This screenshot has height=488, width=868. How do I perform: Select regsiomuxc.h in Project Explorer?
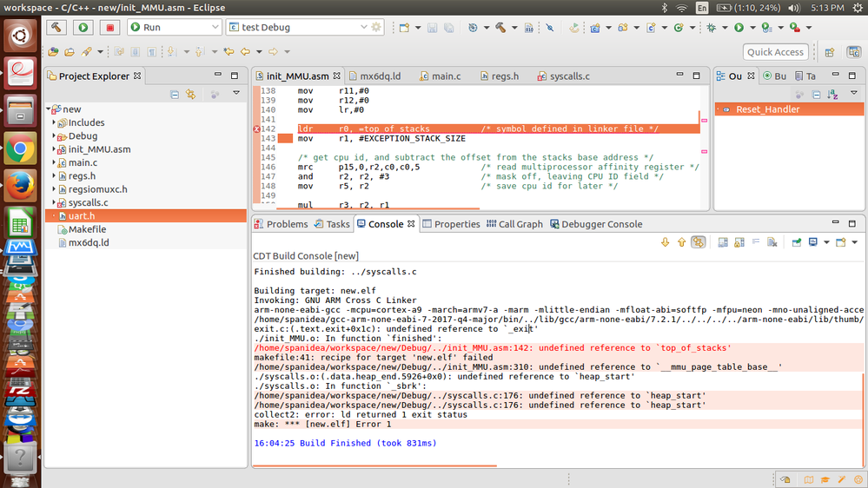click(x=97, y=189)
